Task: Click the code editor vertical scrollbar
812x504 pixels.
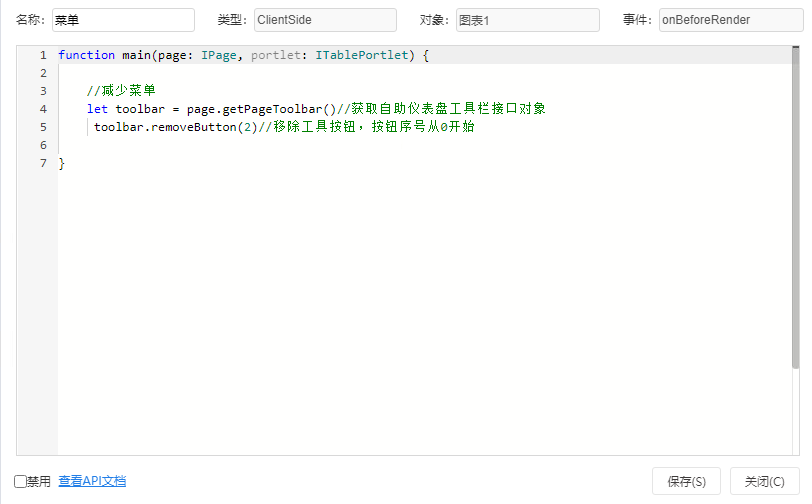Action: click(x=795, y=207)
